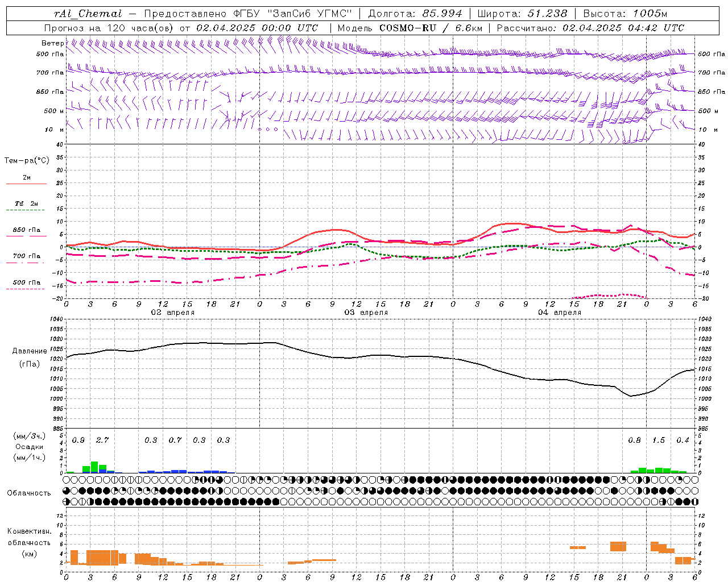Click the model name COSMO-RU / 6.6км

click(431, 28)
